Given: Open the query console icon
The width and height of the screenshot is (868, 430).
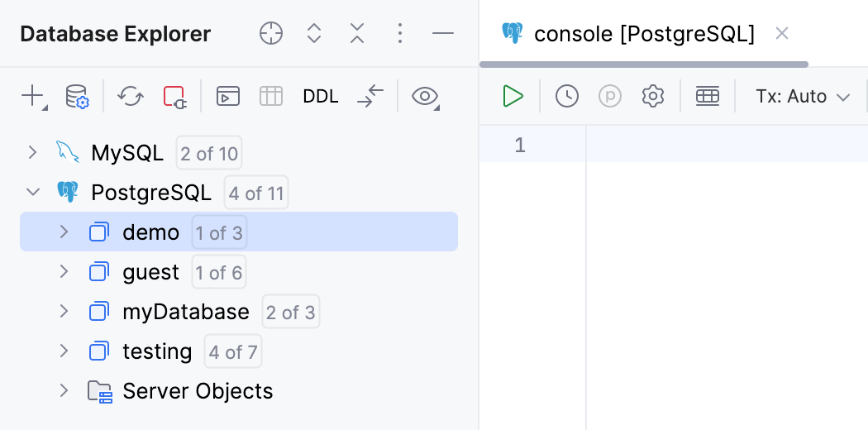Looking at the screenshot, I should pos(228,96).
